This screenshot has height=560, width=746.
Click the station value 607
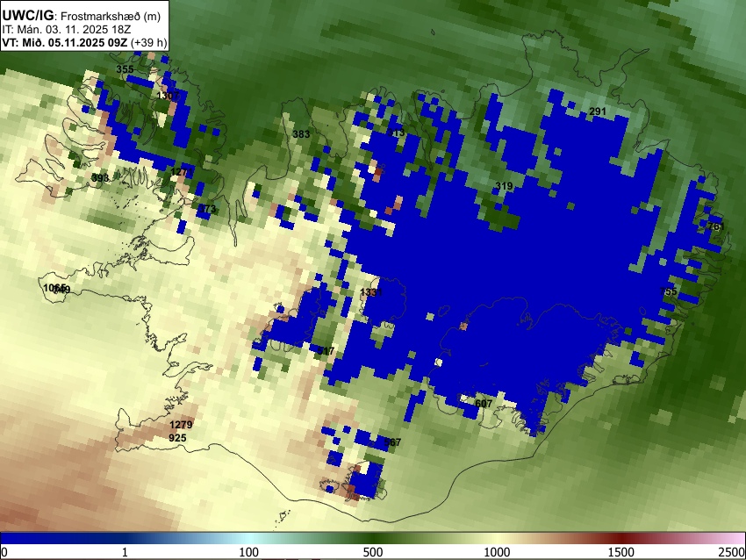tap(484, 404)
